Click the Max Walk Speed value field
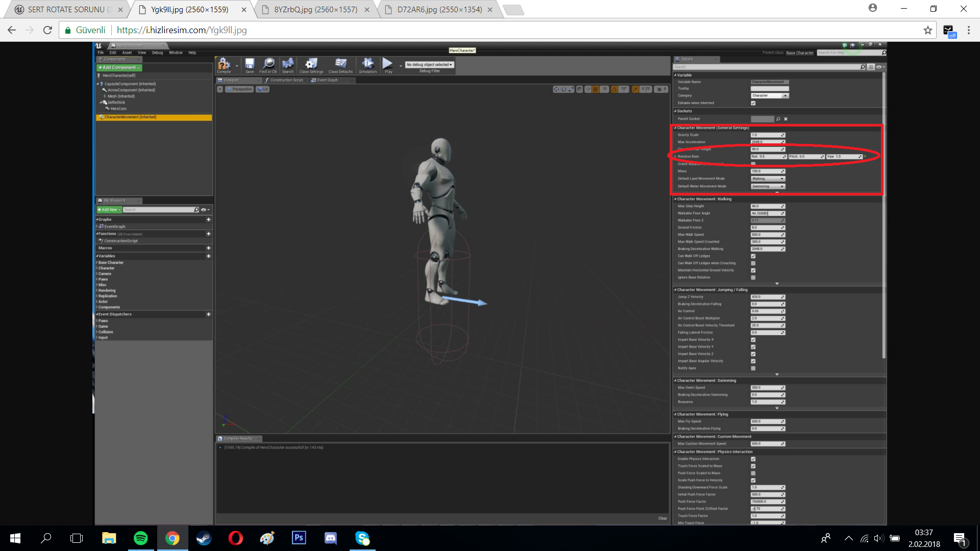The height and width of the screenshot is (551, 980). [768, 235]
